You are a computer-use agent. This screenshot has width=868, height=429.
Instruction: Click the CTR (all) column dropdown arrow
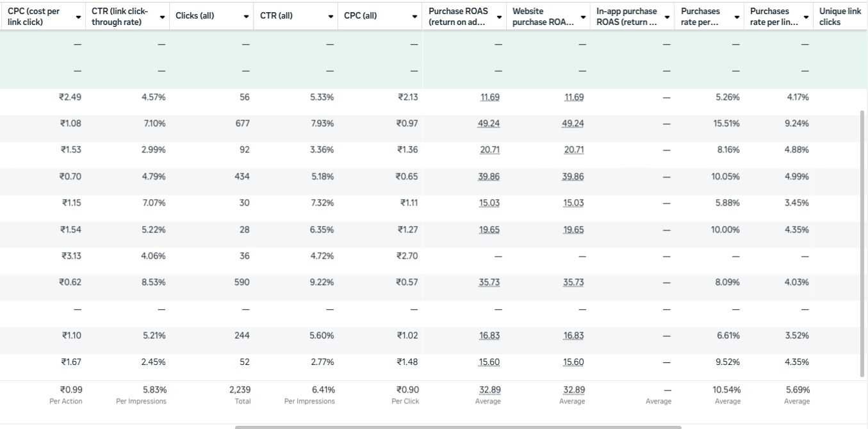pos(331,17)
